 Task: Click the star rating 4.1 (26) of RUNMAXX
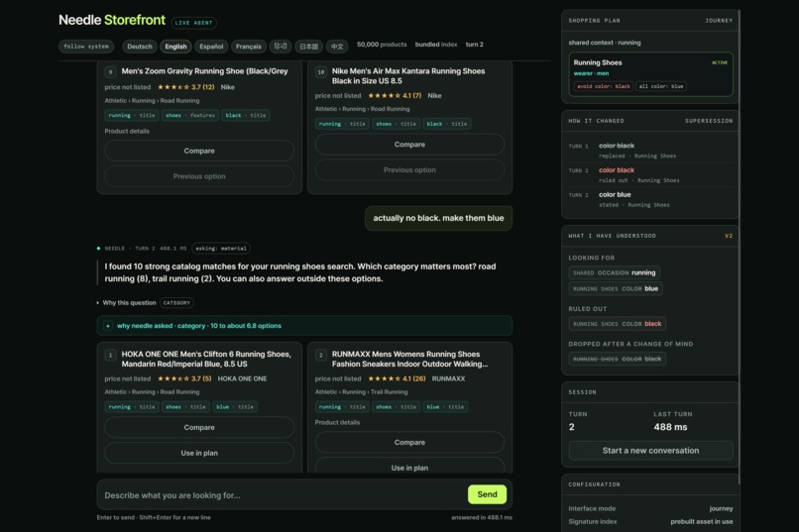(x=397, y=378)
